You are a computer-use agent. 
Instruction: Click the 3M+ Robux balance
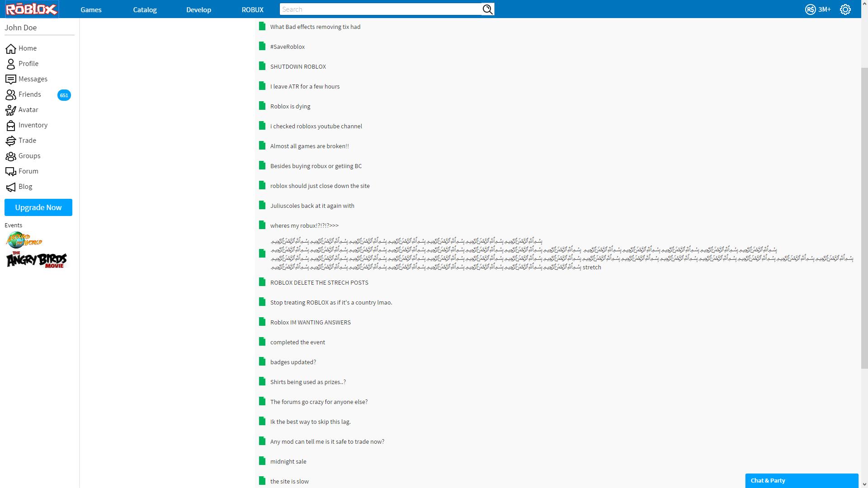pyautogui.click(x=825, y=9)
